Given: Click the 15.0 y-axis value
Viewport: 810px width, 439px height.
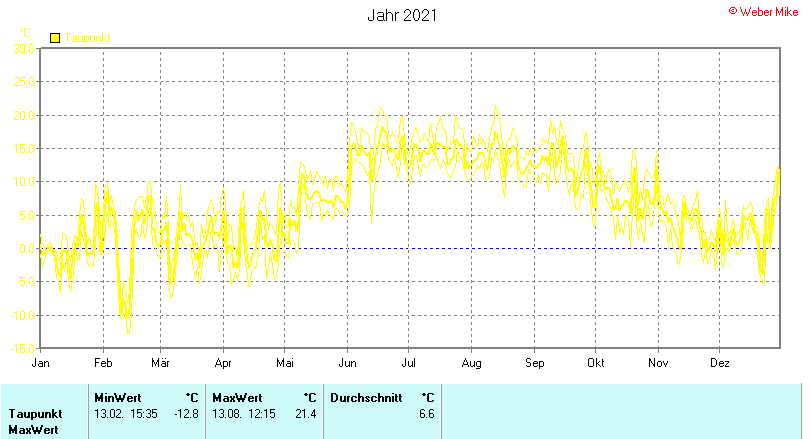Looking at the screenshot, I should (x=24, y=149).
